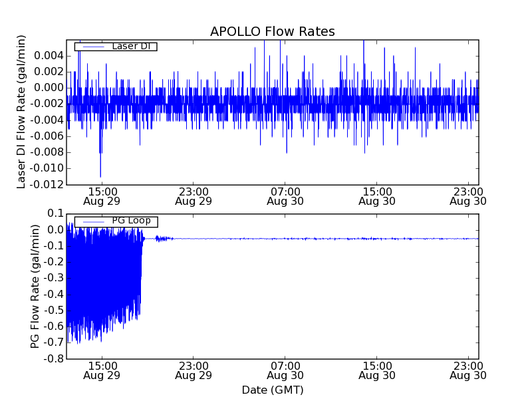
Task: Click the -0.7 tick on PG flow axis
Action: (54, 342)
